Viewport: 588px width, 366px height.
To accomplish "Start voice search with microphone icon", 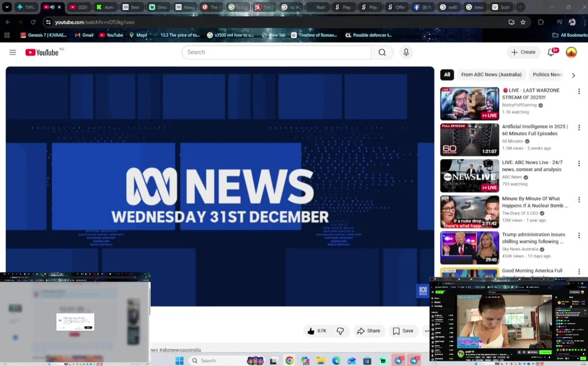I will pos(406,52).
